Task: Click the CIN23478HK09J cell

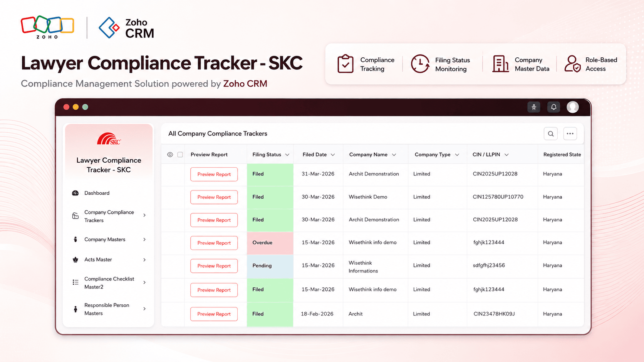Action: pyautogui.click(x=494, y=314)
